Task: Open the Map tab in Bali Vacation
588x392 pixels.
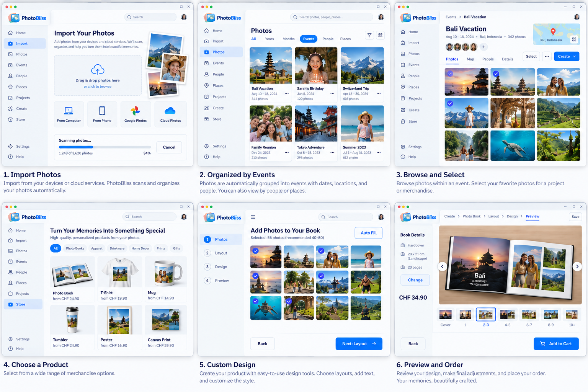Action: [x=470, y=59]
